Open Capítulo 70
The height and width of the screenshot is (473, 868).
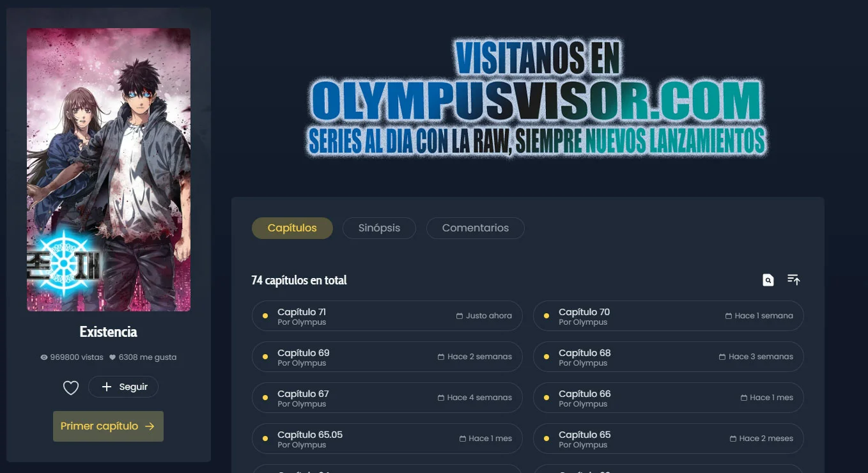(668, 316)
